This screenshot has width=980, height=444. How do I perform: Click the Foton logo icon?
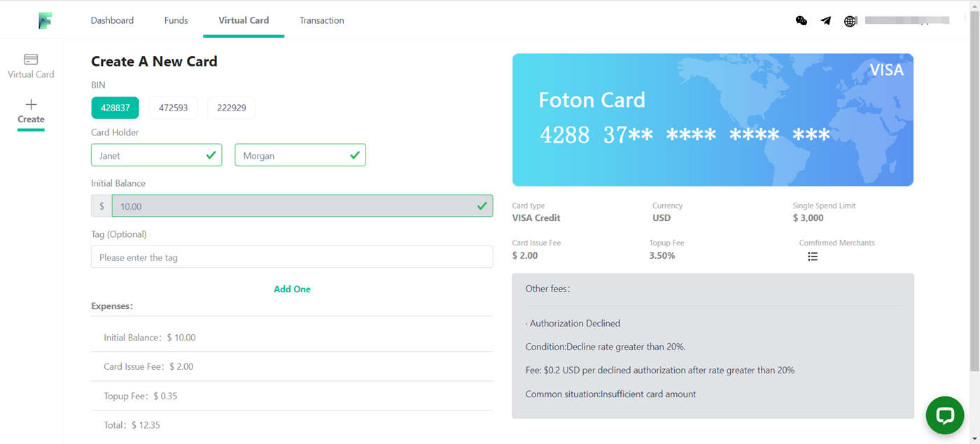[x=45, y=20]
